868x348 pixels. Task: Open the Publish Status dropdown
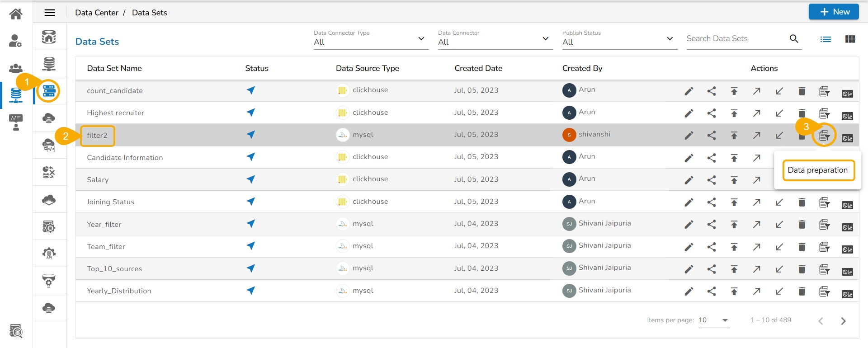pyautogui.click(x=618, y=42)
